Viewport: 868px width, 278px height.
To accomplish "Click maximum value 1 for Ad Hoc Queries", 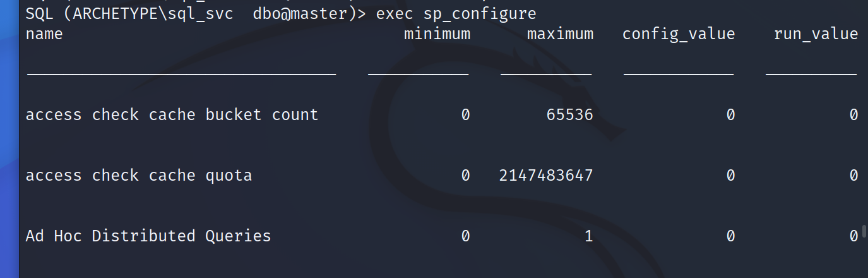I will pyautogui.click(x=588, y=236).
